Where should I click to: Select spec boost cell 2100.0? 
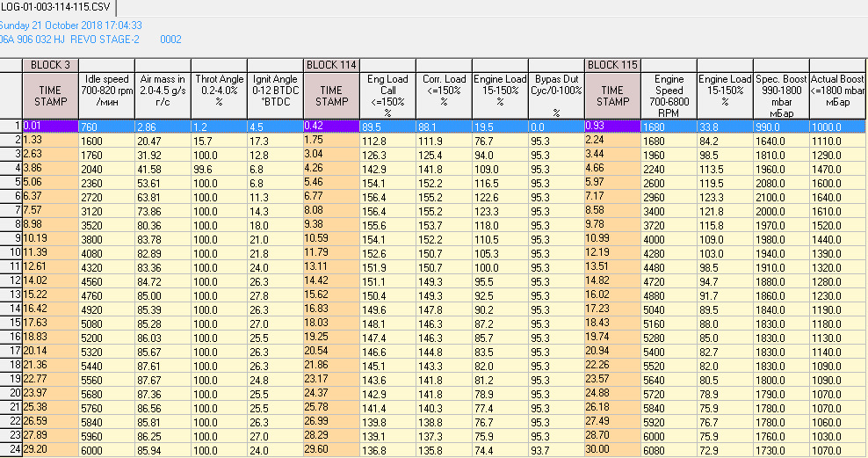tap(781, 197)
